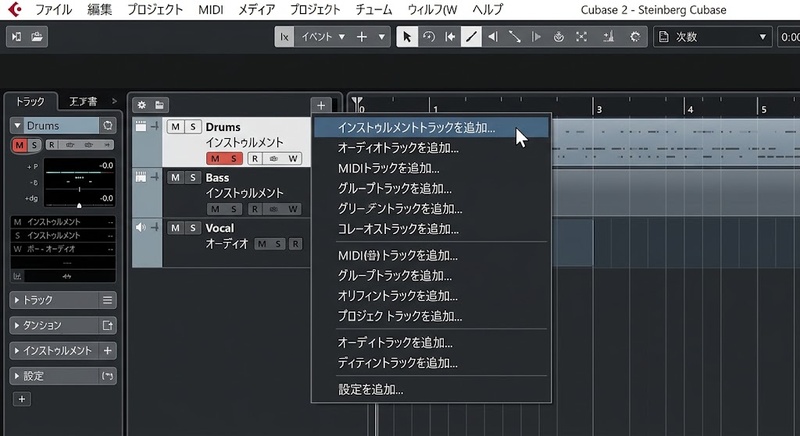
Task: Open the ヘルプ menu
Action: (487, 9)
